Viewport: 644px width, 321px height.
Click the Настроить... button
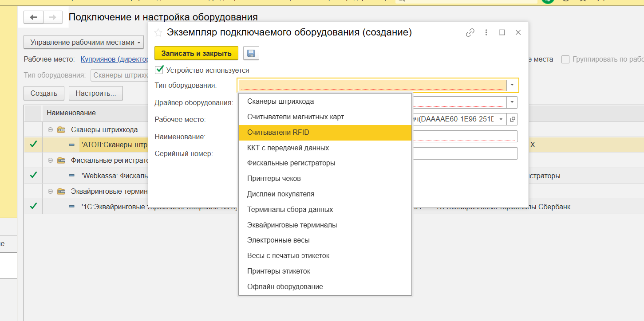pos(95,94)
